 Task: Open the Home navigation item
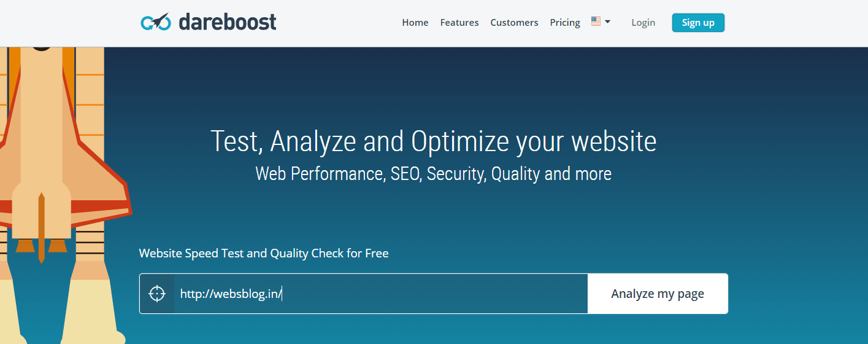415,23
